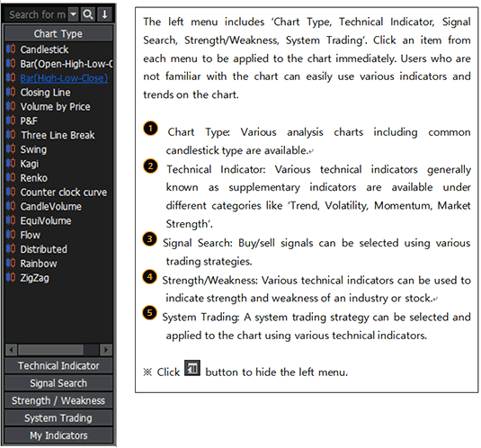This screenshot has height=448, width=481.
Task: Click the icon beside Rainbow chart
Action: 11,264
